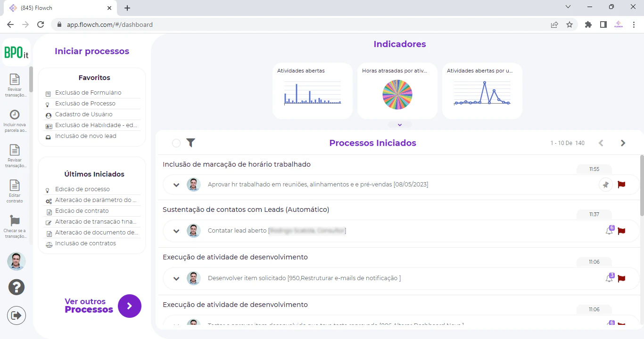Image resolution: width=644 pixels, height=339 pixels.
Task: Click the logout icon at the sidebar bottom
Action: (x=16, y=315)
